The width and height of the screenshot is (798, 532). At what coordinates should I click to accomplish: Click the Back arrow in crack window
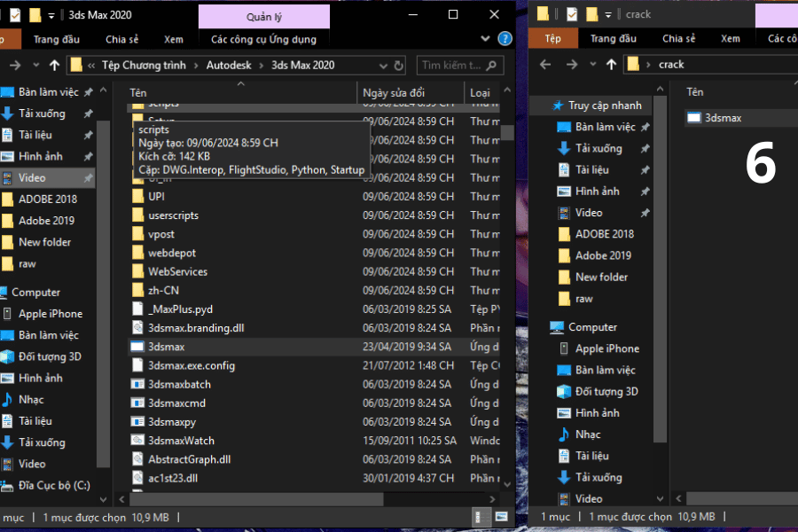pyautogui.click(x=546, y=65)
